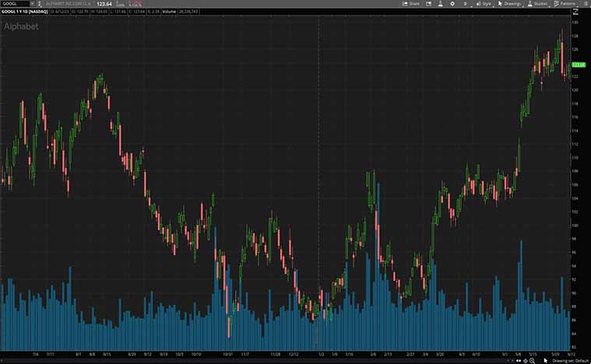Viewport: 591px width, 364px height.
Task: Click the chart snapshot icon beside Share
Action: pyautogui.click(x=427, y=4)
